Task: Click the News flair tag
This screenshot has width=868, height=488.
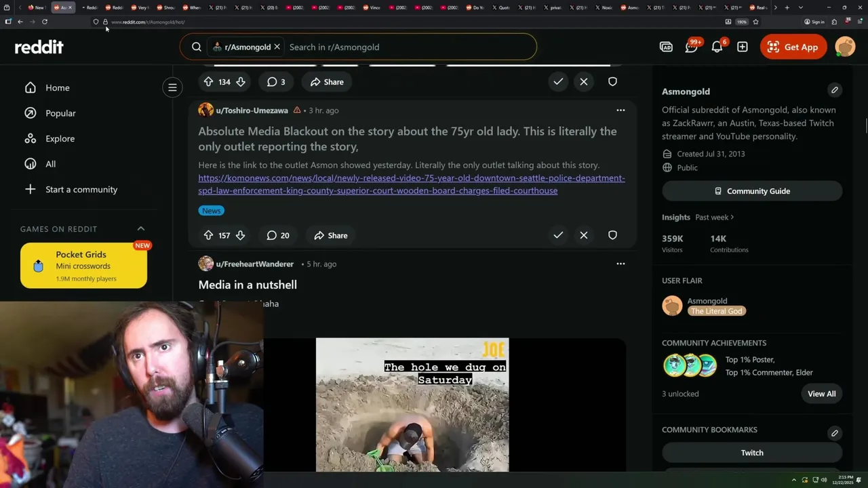Action: (211, 211)
